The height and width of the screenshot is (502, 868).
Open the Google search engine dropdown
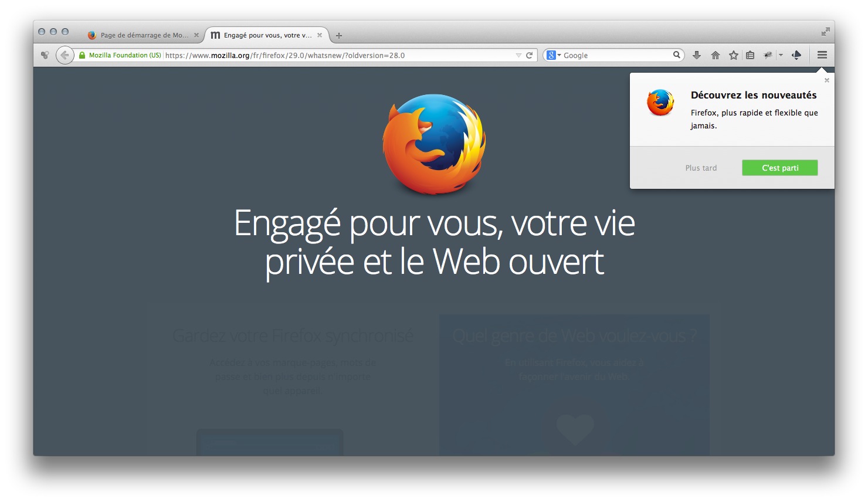click(x=554, y=55)
